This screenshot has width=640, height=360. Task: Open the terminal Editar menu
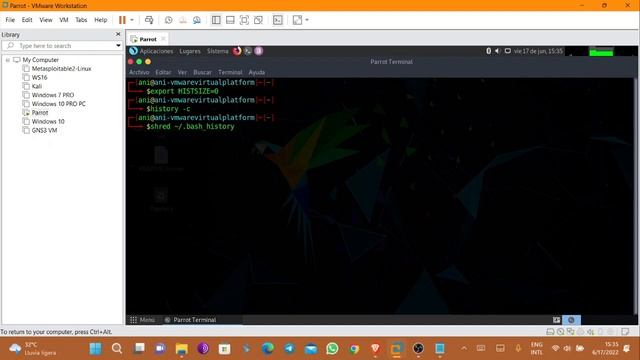point(163,72)
